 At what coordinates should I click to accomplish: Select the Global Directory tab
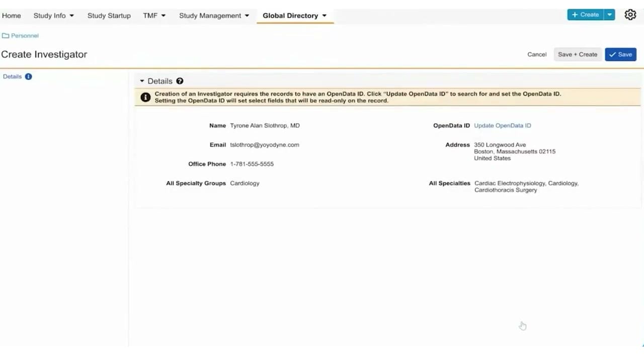coord(290,16)
